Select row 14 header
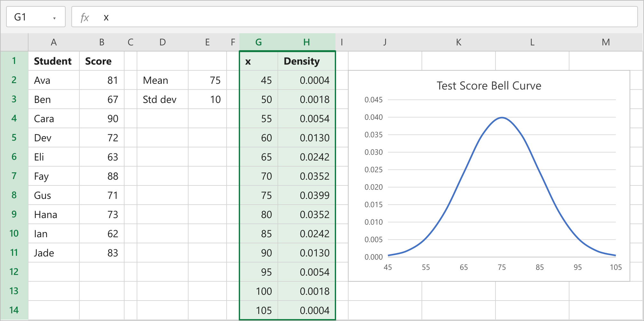The height and width of the screenshot is (321, 644). tap(14, 310)
